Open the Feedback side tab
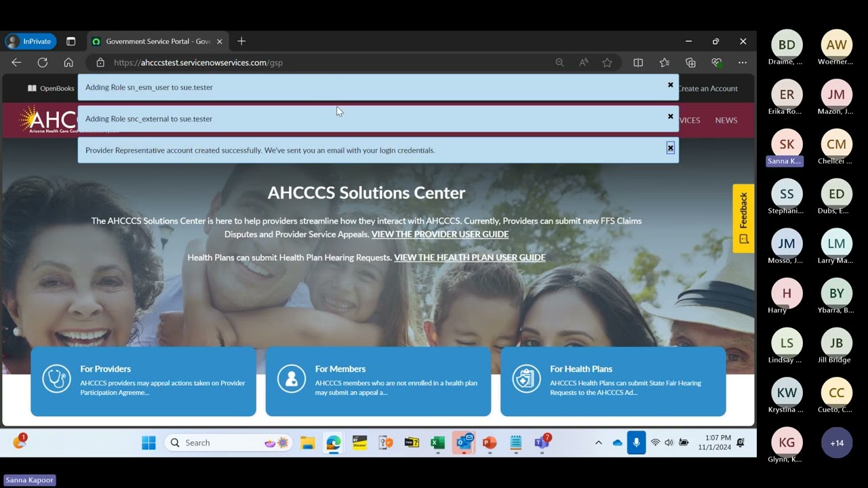This screenshot has height=488, width=868. click(x=743, y=218)
